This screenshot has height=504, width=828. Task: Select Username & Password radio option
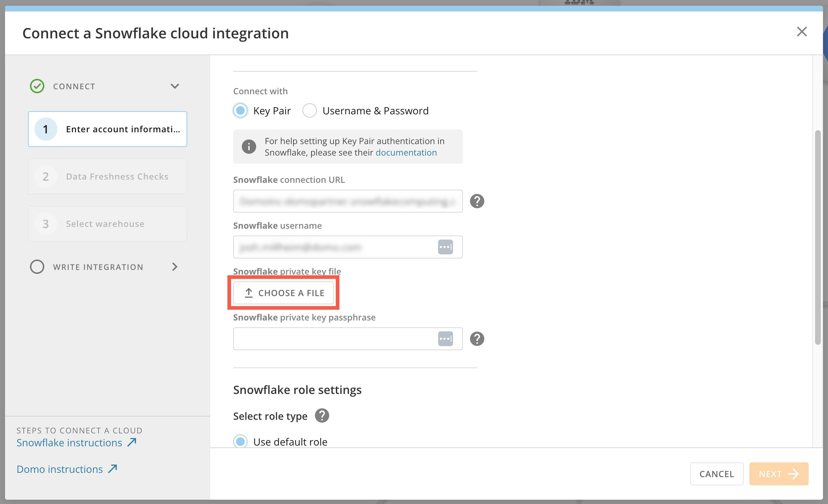[309, 110]
